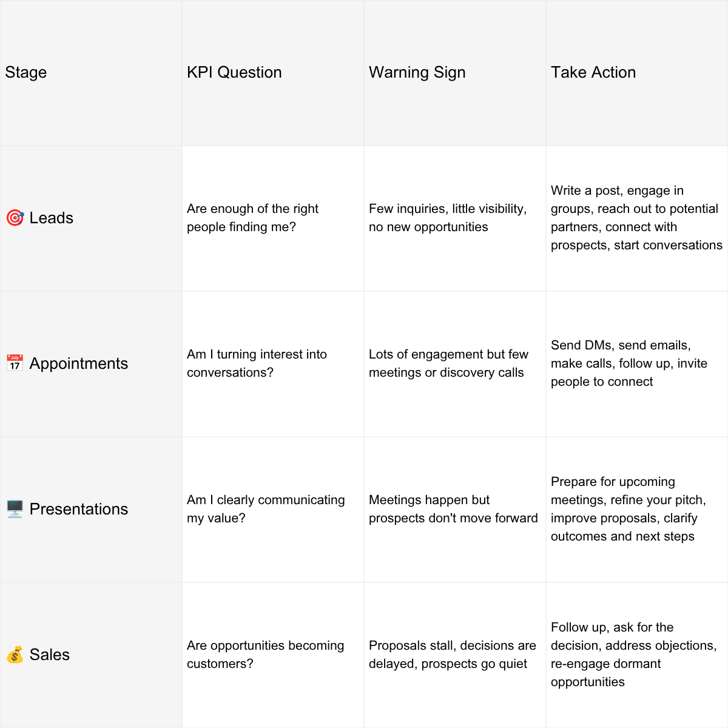Select the Take Action column header
728x728 pixels.
[x=637, y=73]
